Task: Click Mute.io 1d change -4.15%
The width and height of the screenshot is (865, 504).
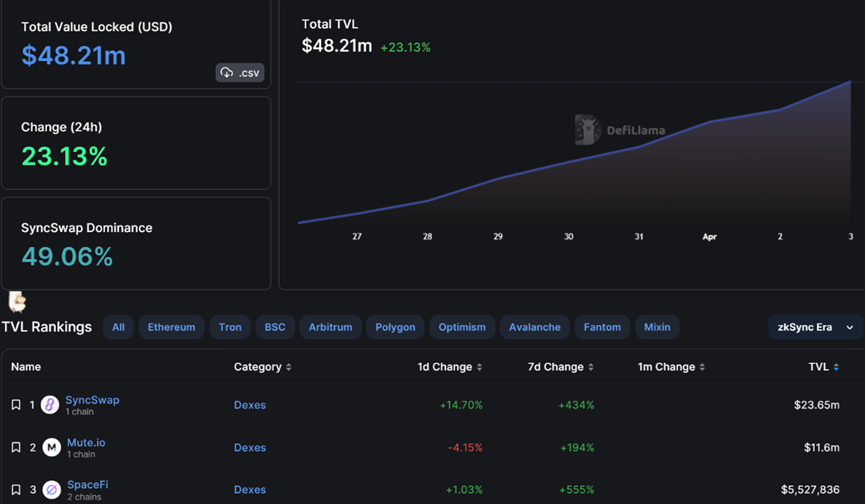Action: (x=465, y=447)
